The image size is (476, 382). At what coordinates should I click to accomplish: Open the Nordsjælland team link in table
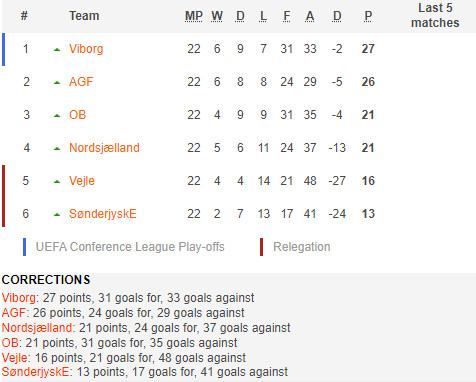[104, 148]
